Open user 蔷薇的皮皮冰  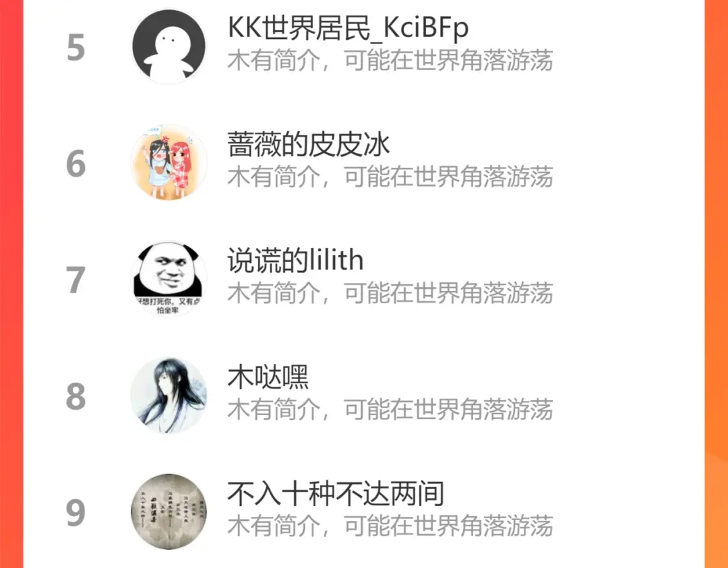pos(308,144)
